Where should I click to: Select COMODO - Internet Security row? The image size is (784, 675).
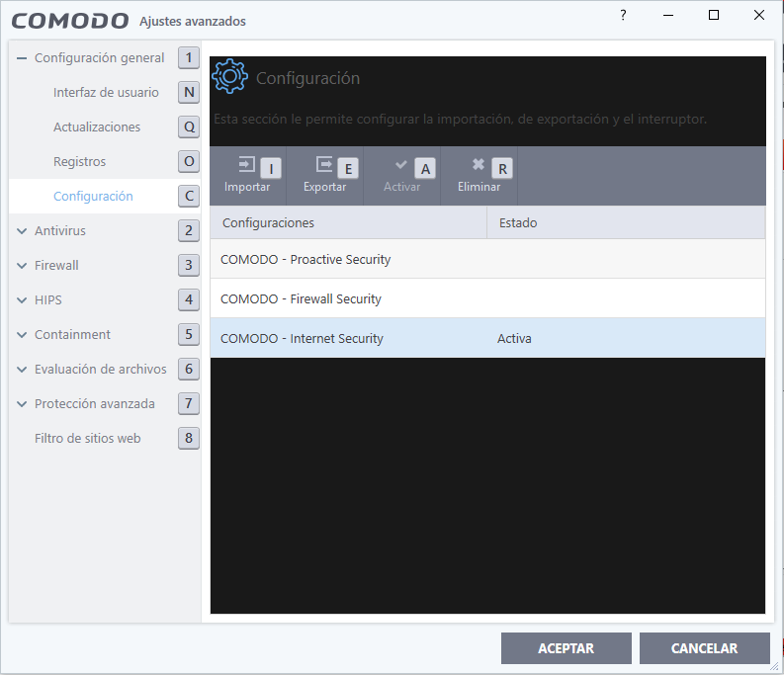(x=487, y=338)
